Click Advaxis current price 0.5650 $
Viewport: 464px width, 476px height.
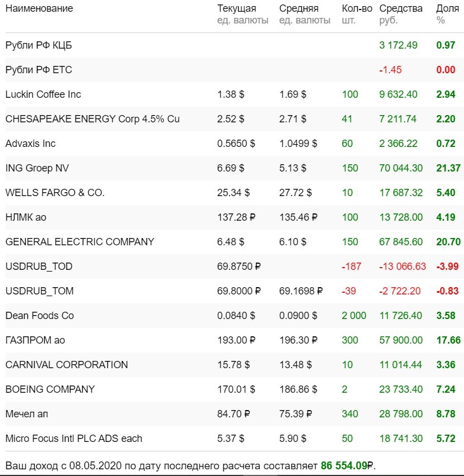[236, 144]
